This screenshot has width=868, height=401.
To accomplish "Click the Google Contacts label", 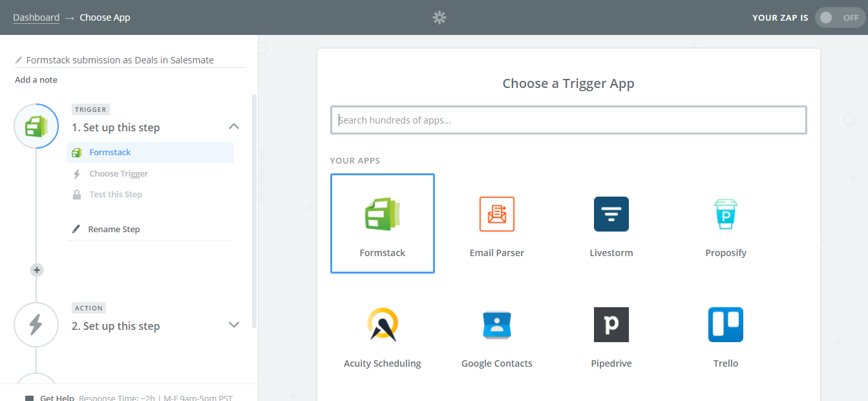I will pyautogui.click(x=497, y=363).
